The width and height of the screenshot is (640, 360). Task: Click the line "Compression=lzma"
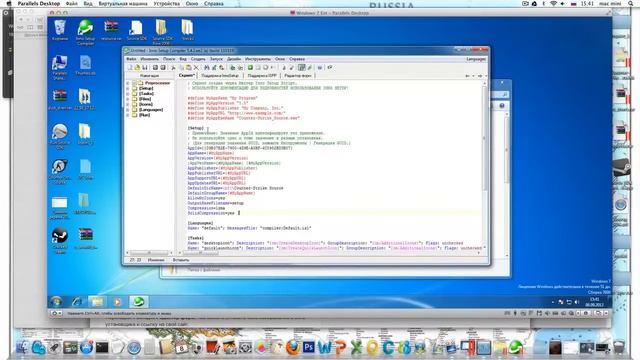tap(206, 208)
